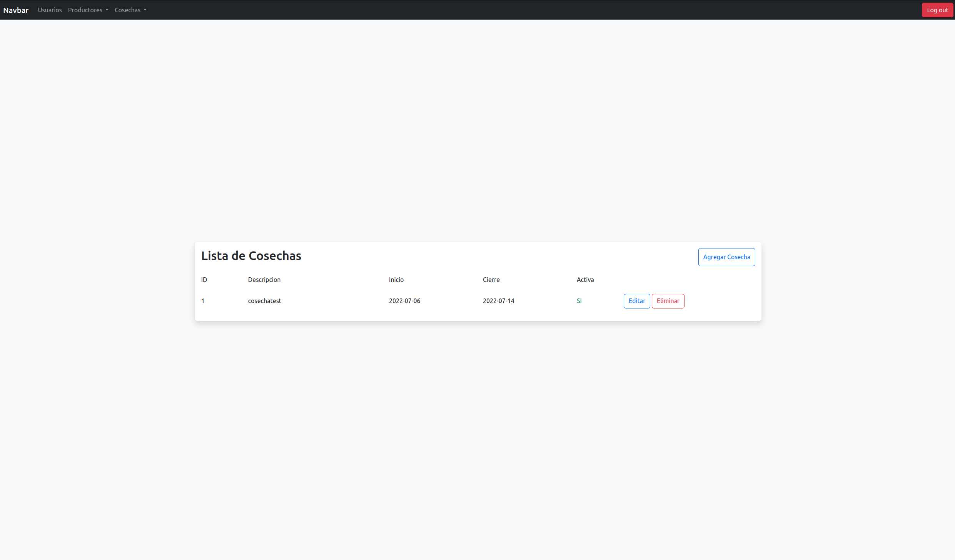Edit the cosechatest record via Editar
Screen dimensions: 955x560
[x=636, y=301]
